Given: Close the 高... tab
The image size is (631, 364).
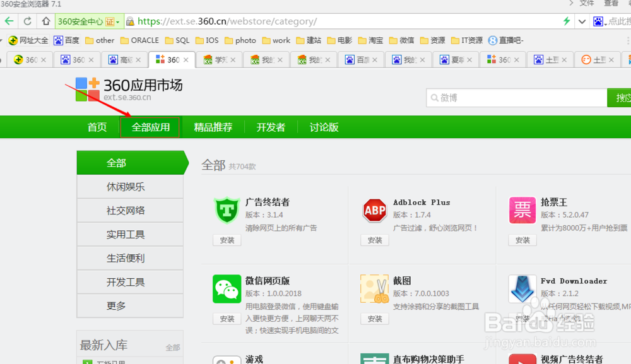Looking at the screenshot, I should tap(138, 59).
